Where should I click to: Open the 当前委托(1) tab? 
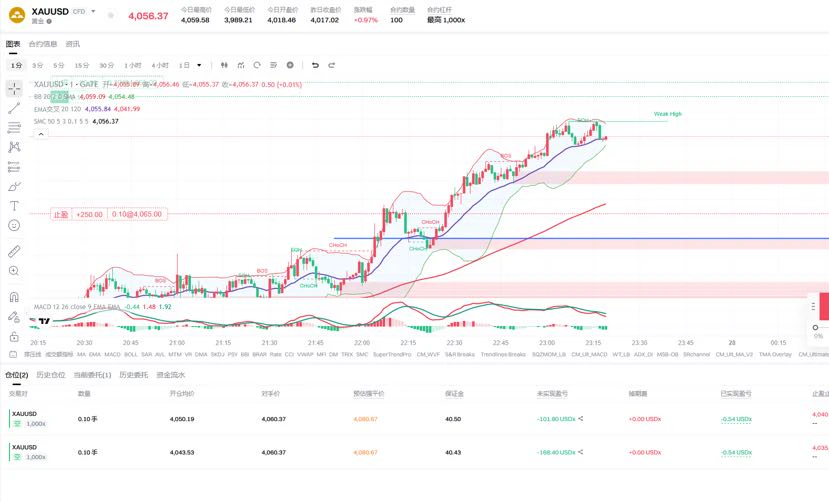[x=92, y=375]
